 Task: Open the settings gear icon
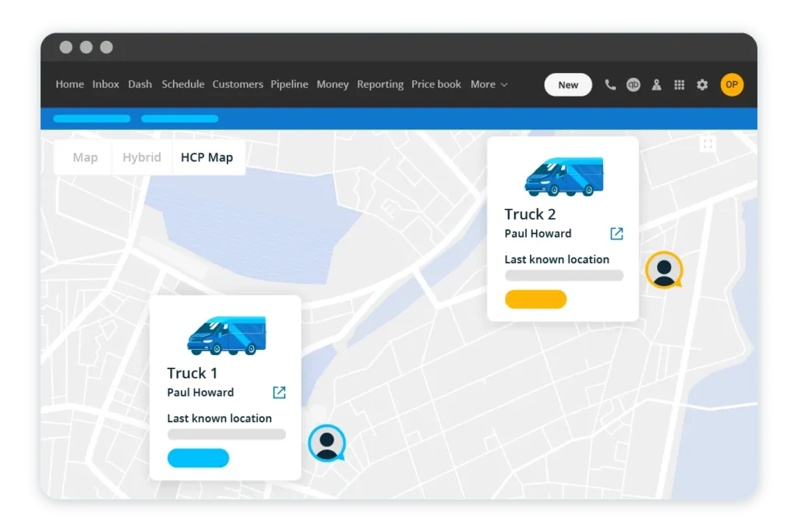(702, 84)
